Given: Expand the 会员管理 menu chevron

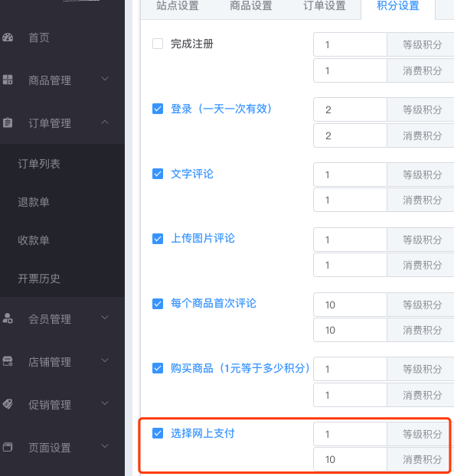Looking at the screenshot, I should point(105,318).
